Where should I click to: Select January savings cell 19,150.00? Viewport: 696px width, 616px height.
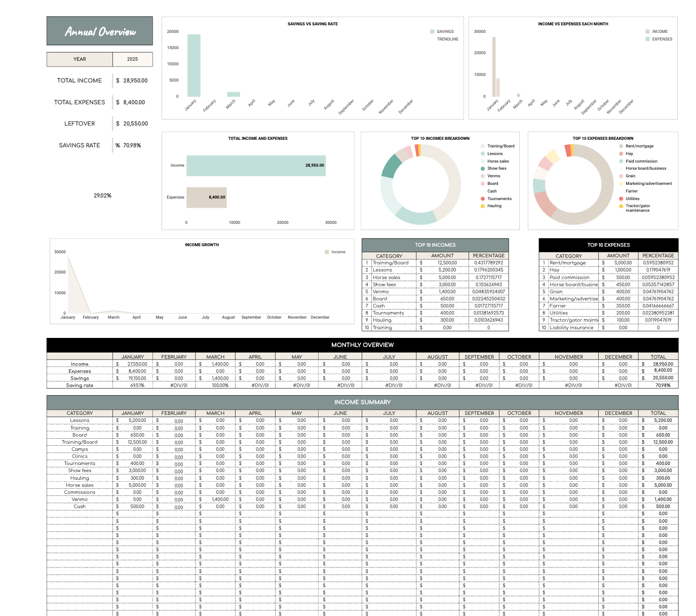(133, 378)
